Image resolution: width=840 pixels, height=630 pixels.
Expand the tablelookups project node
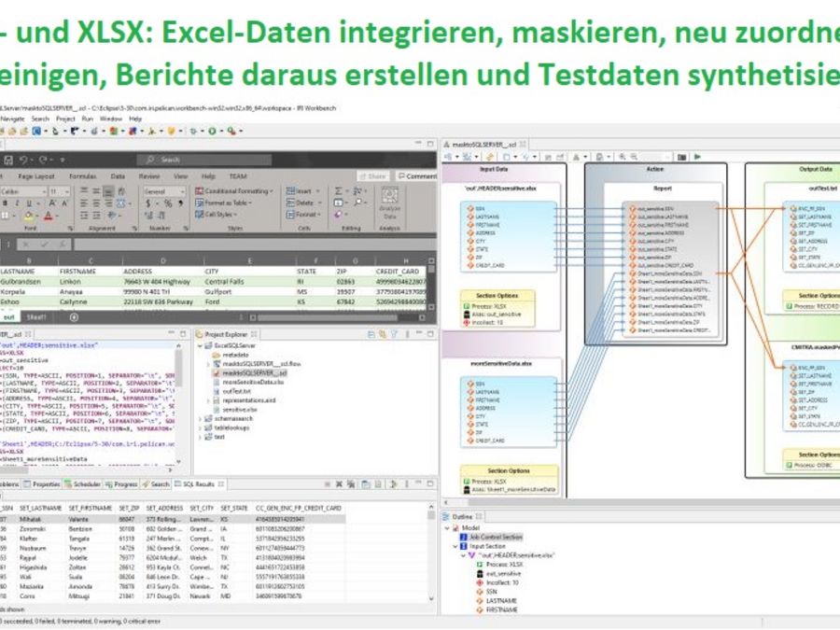coord(202,428)
